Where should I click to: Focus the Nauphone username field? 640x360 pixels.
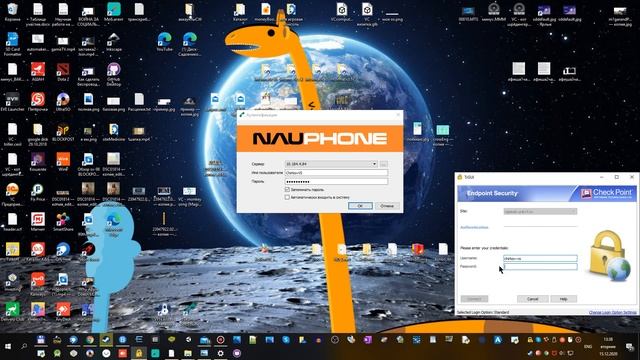click(336, 173)
